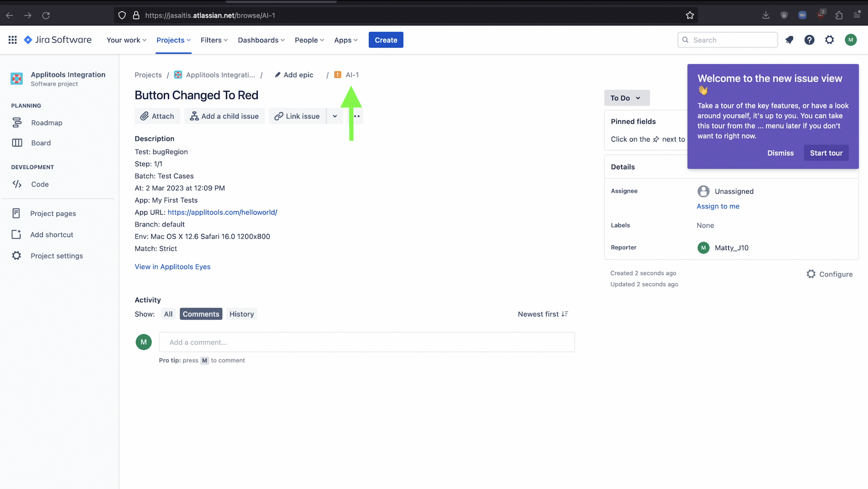Open browser downloads icon
The width and height of the screenshot is (868, 489).
pyautogui.click(x=766, y=15)
